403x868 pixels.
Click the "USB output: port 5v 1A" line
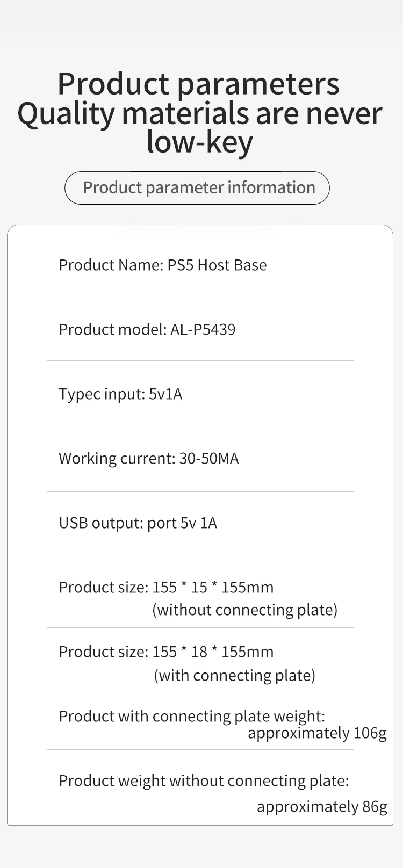[138, 523]
